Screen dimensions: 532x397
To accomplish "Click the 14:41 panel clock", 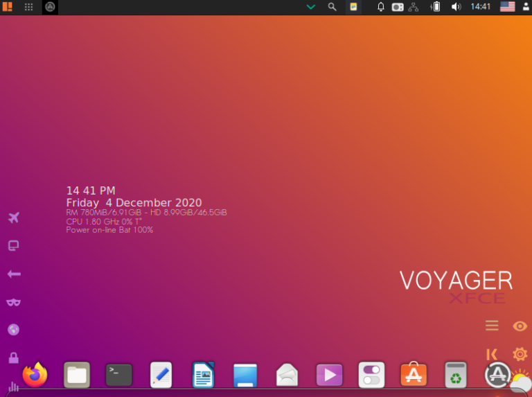I will coord(481,7).
